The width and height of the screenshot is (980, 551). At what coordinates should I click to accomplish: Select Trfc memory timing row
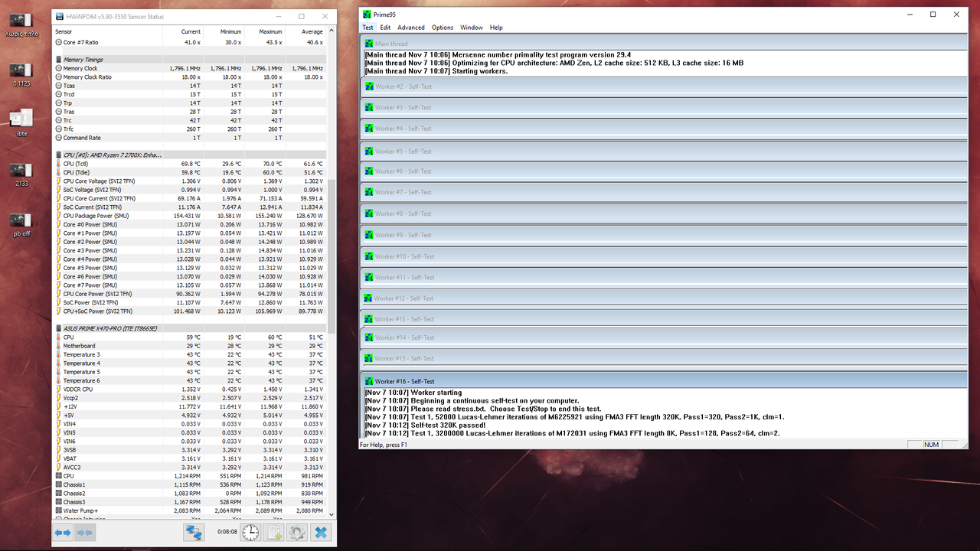(190, 129)
